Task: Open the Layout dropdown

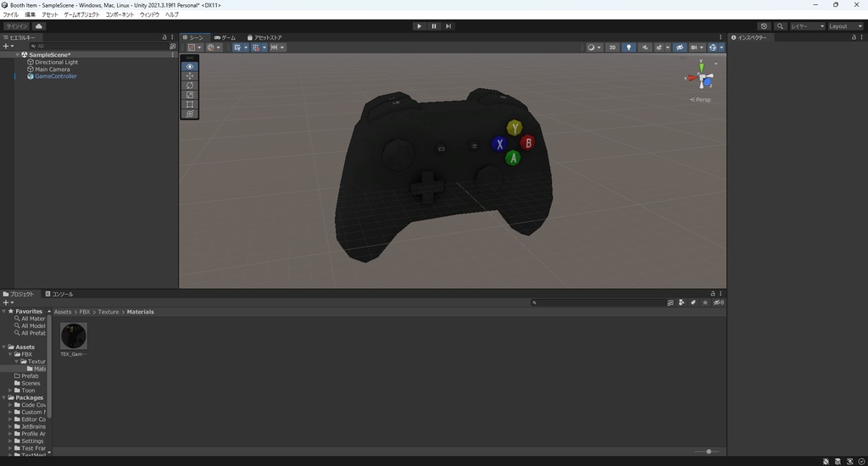Action: point(845,26)
